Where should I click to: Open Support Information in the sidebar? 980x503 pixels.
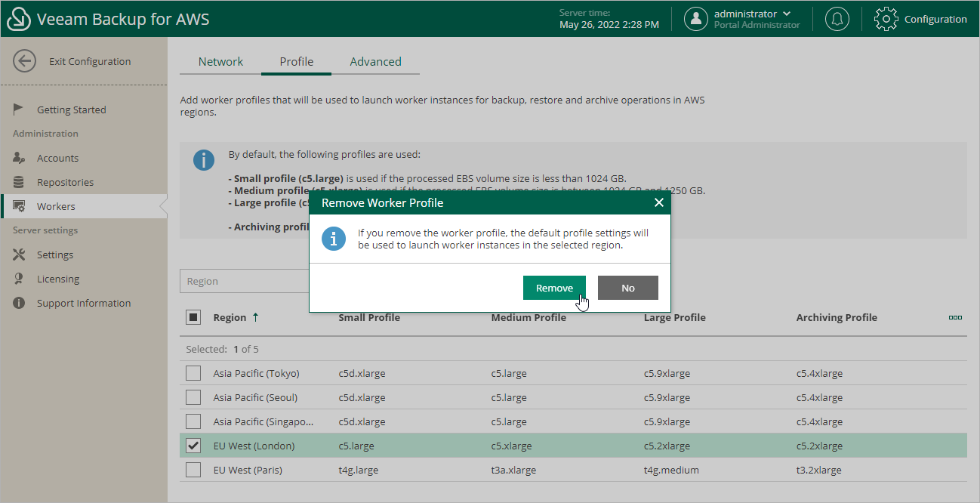(84, 303)
